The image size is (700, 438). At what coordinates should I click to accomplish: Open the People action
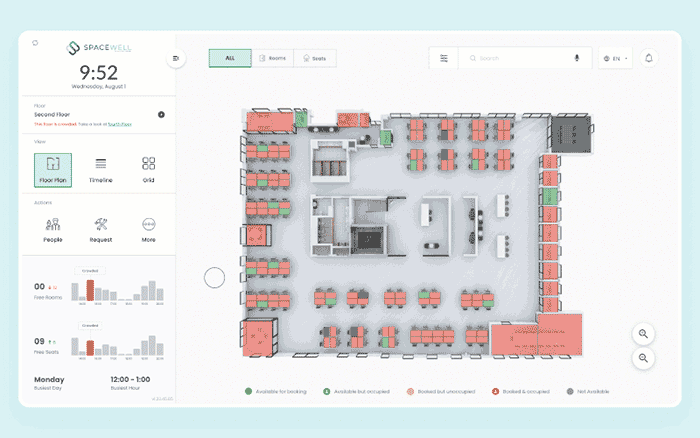click(x=53, y=229)
